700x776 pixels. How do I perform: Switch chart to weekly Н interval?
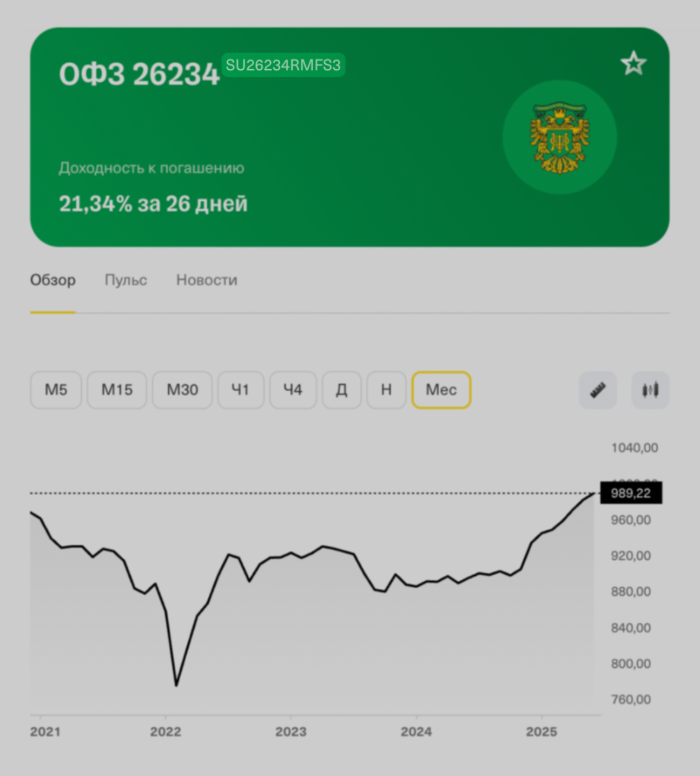pyautogui.click(x=386, y=390)
